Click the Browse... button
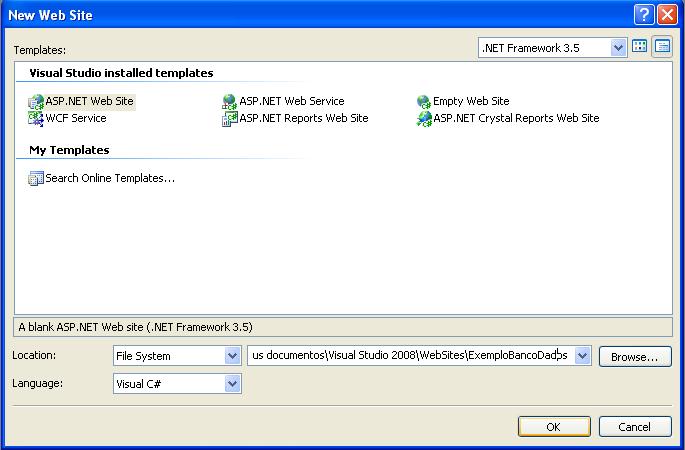Screen dimensions: 685x450 coord(634,357)
